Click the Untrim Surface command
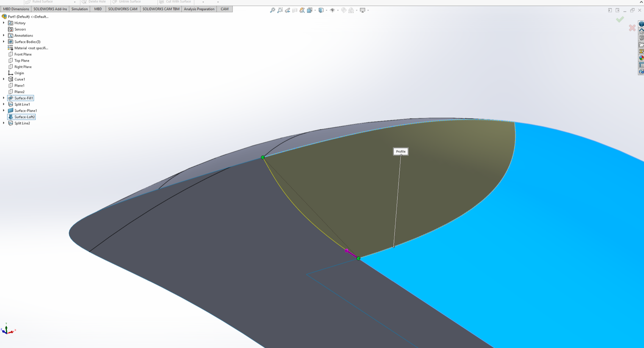This screenshot has width=644, height=348. click(x=127, y=2)
